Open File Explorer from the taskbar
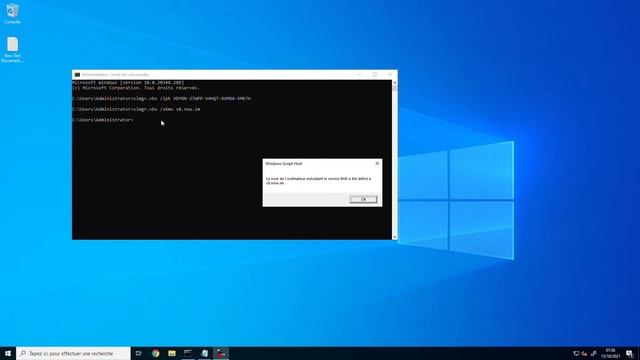The image size is (640, 360). (x=172, y=353)
